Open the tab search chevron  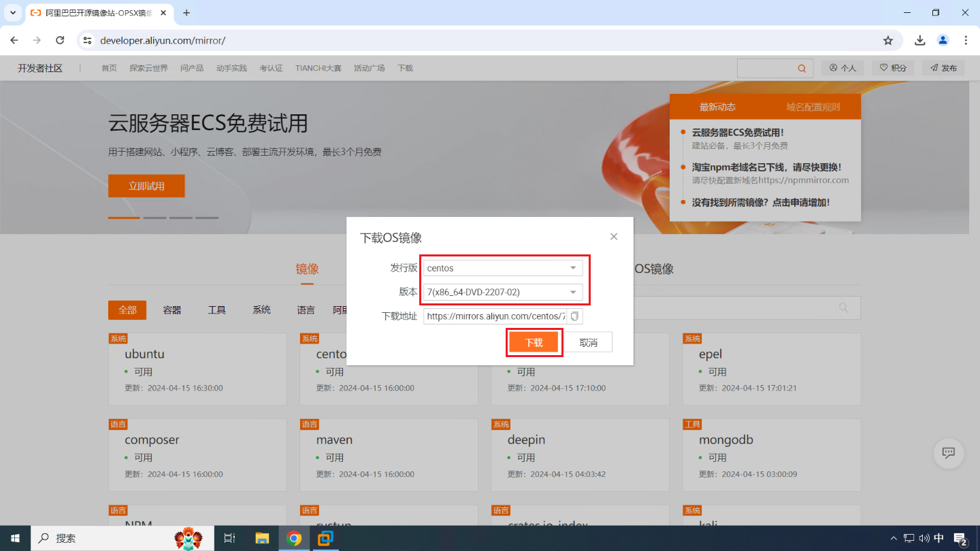[x=12, y=13]
